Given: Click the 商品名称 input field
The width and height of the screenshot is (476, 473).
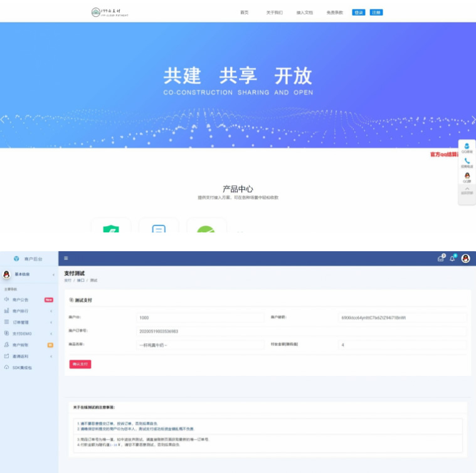Looking at the screenshot, I should (200, 345).
